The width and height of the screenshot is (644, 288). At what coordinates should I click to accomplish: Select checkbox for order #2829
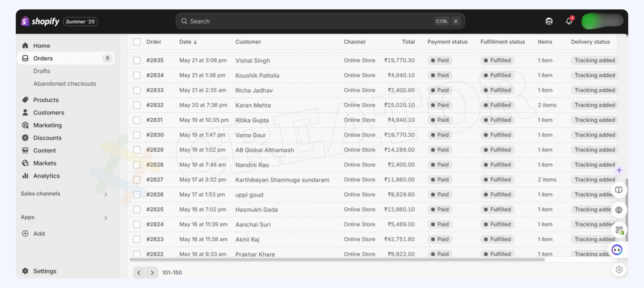click(x=137, y=150)
